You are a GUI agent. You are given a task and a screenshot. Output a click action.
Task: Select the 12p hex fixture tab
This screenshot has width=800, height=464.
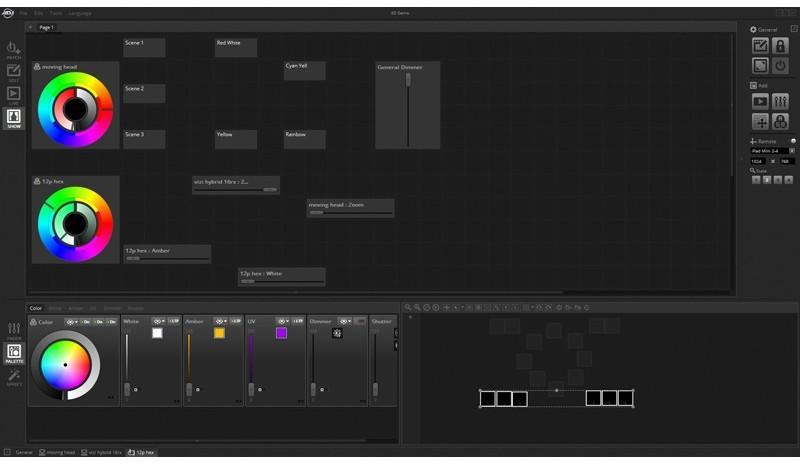point(142,452)
